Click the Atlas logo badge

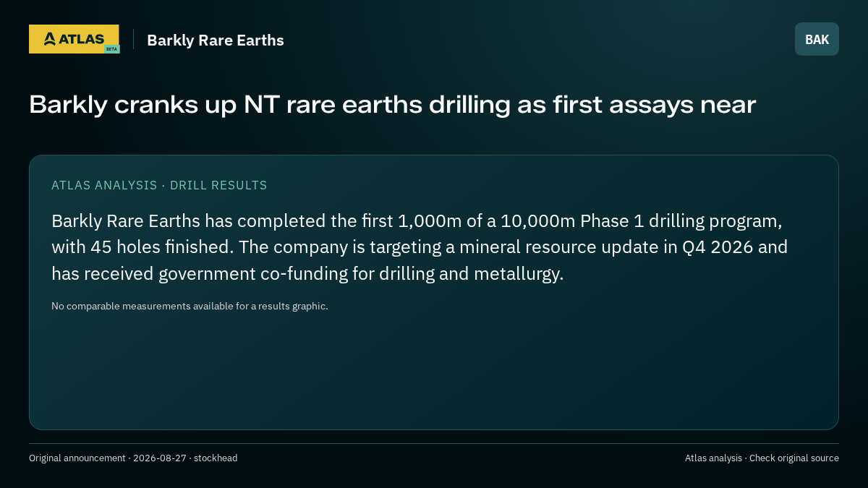coord(74,39)
